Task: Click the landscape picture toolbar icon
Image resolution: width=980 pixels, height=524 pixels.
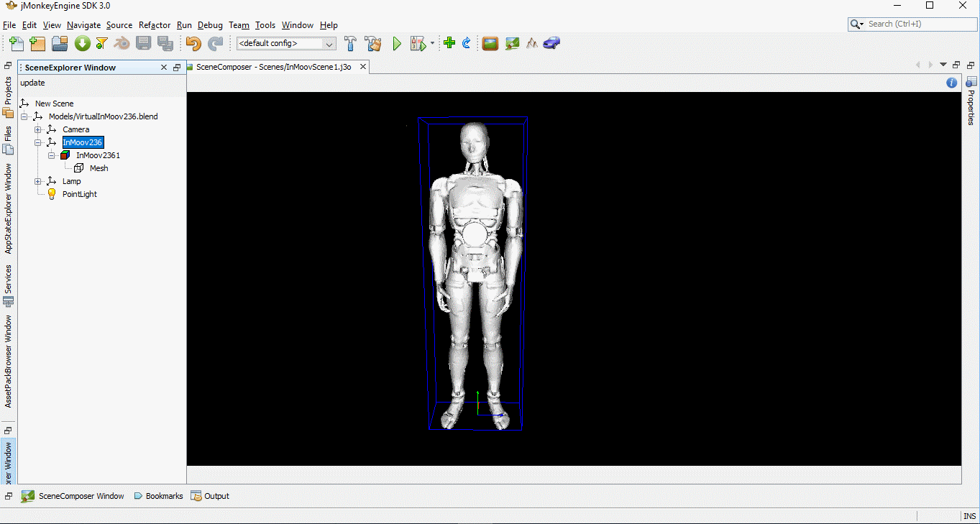Action: (490, 43)
